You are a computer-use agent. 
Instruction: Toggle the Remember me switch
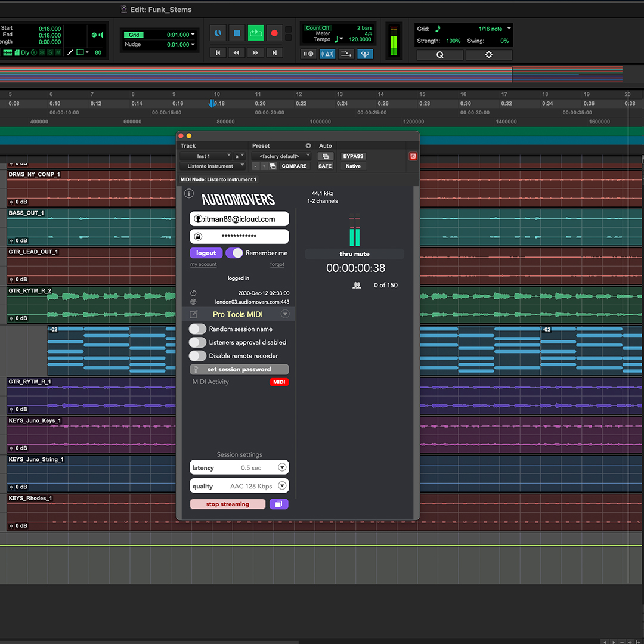pos(234,253)
